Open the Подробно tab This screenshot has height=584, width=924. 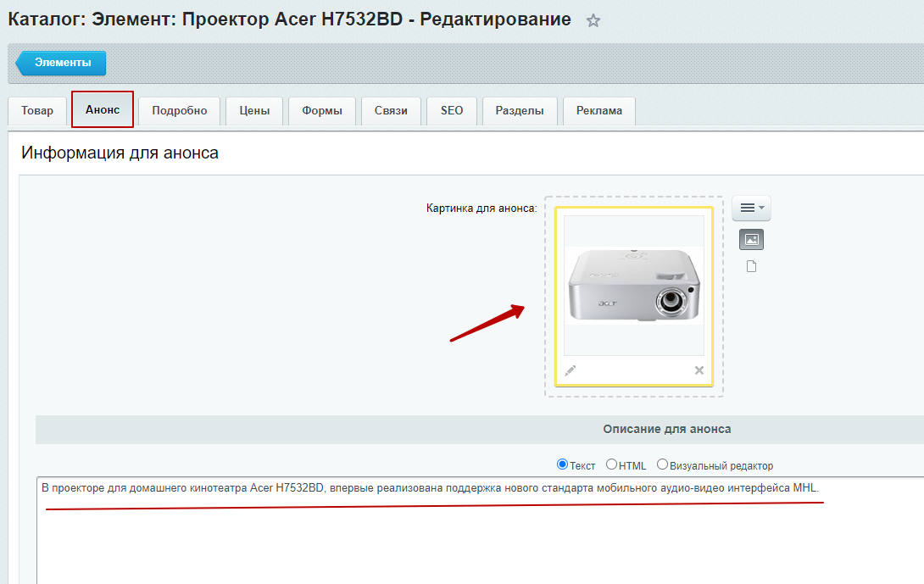coord(179,111)
